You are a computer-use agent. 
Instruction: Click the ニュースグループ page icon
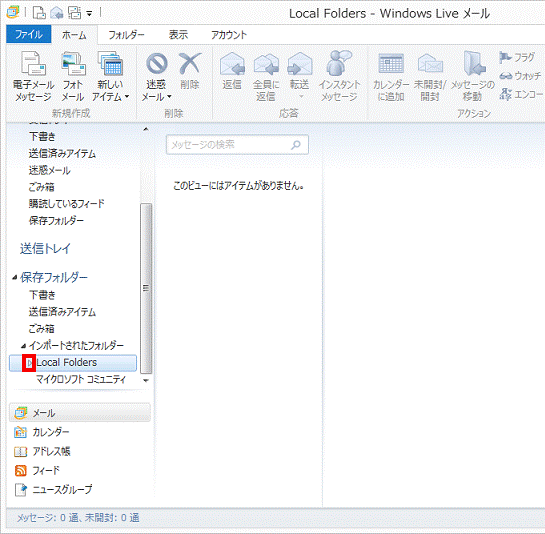[x=21, y=490]
